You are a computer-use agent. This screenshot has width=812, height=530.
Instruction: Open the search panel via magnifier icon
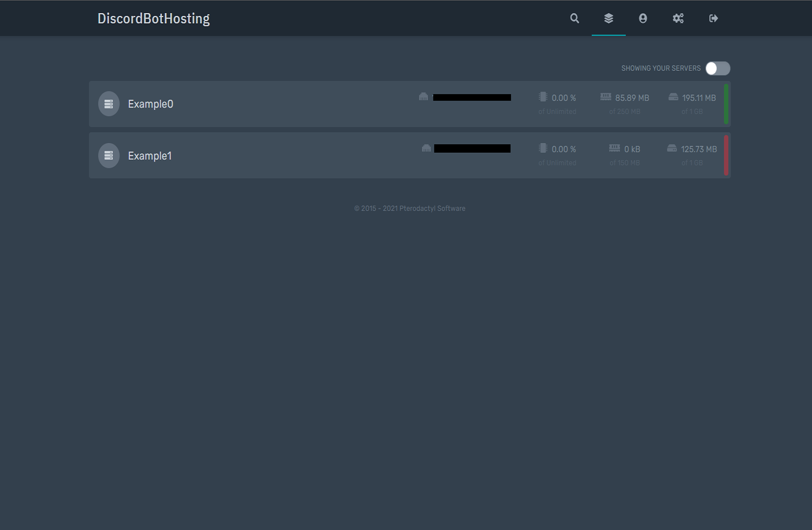[x=574, y=18]
